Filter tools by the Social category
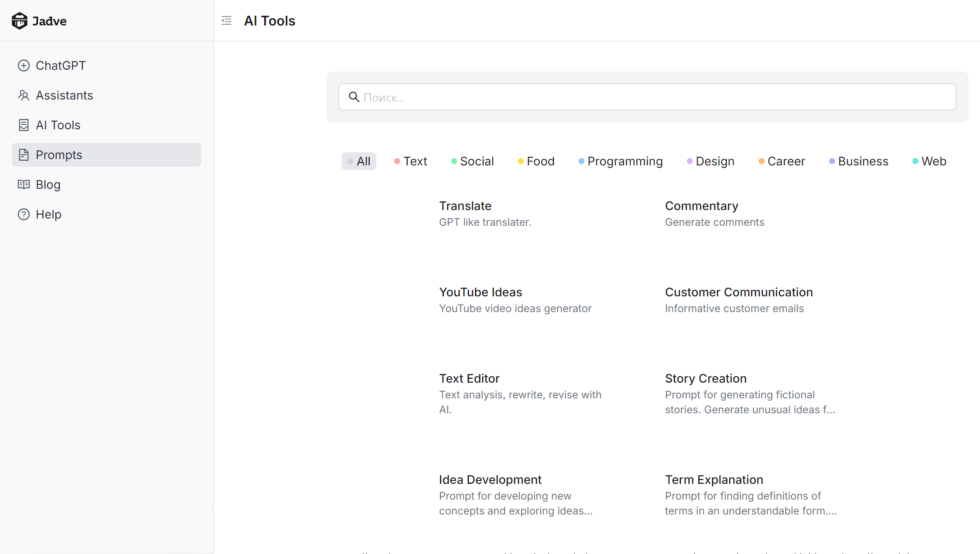The height and width of the screenshot is (554, 980). tap(472, 161)
